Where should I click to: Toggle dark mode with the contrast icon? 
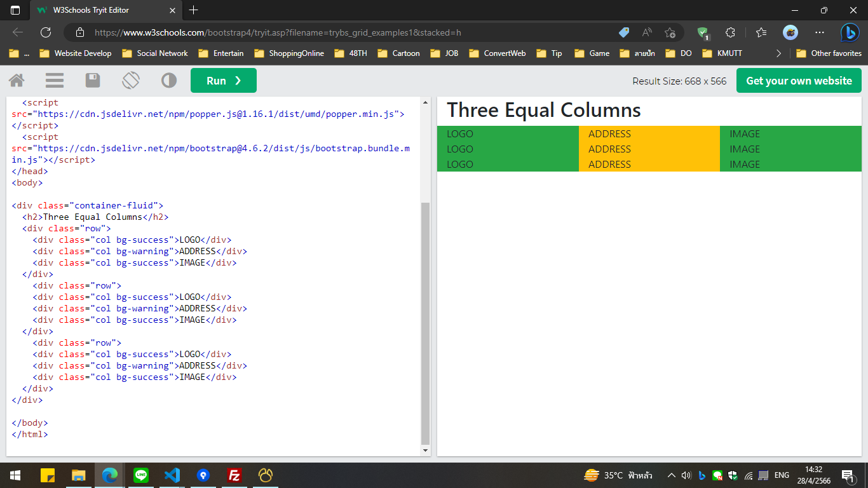[169, 81]
